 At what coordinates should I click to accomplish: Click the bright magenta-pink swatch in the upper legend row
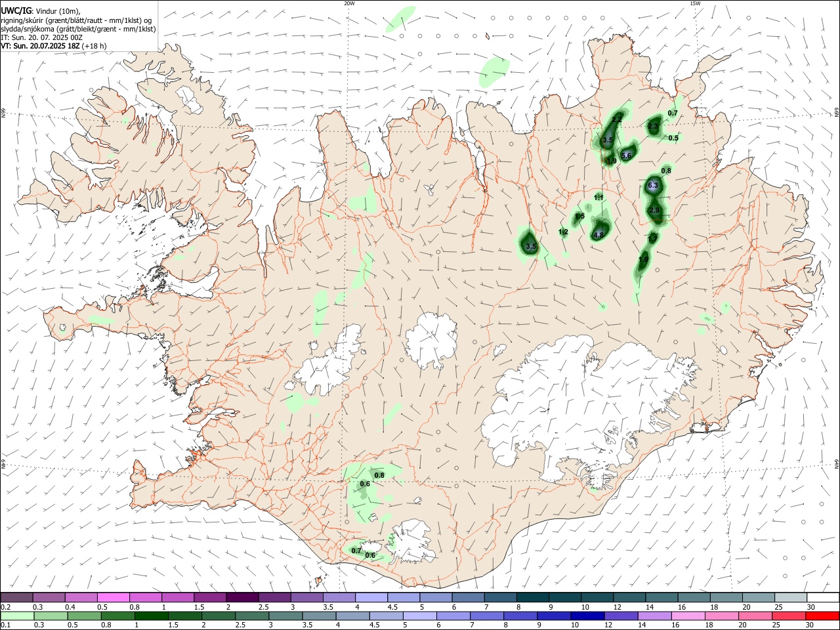click(113, 597)
